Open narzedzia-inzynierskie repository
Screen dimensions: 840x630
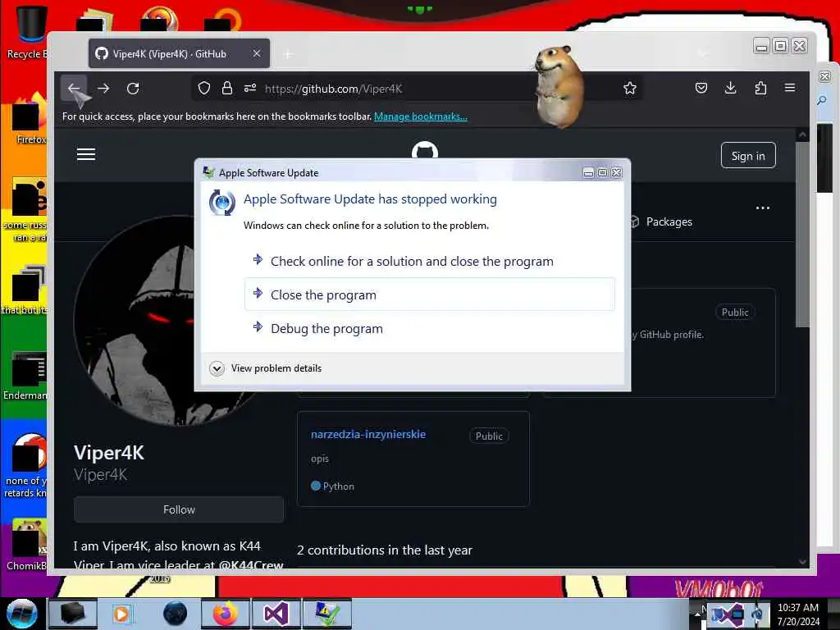point(368,435)
